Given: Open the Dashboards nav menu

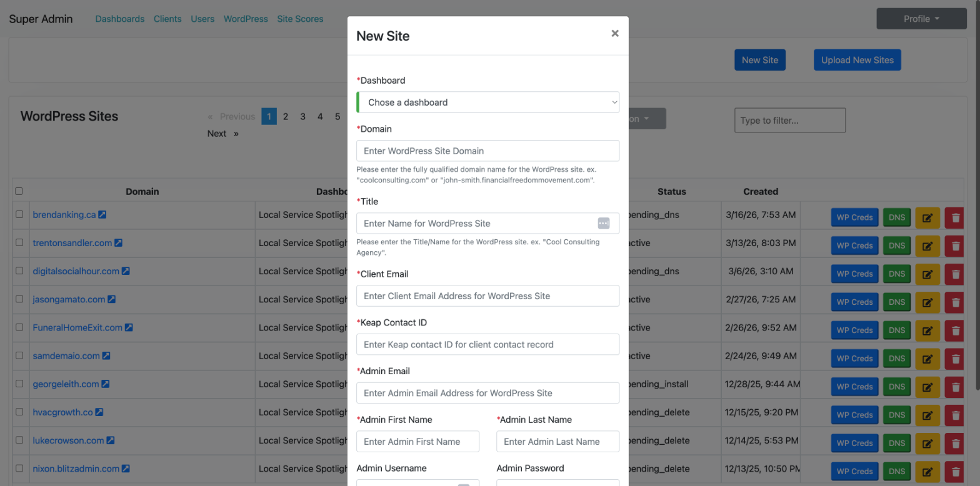Looking at the screenshot, I should tap(120, 19).
